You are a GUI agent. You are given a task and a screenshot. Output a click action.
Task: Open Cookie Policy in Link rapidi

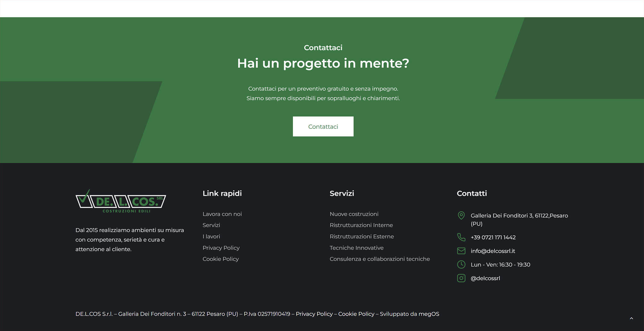(220, 259)
